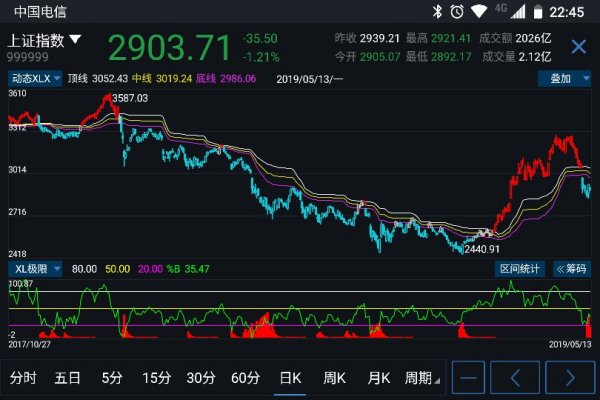
Task: Tap the alarm clock status icon
Action: [x=457, y=11]
